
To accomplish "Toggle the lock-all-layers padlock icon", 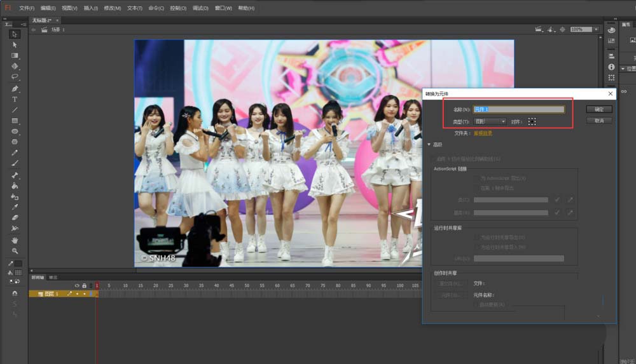I will click(84, 285).
